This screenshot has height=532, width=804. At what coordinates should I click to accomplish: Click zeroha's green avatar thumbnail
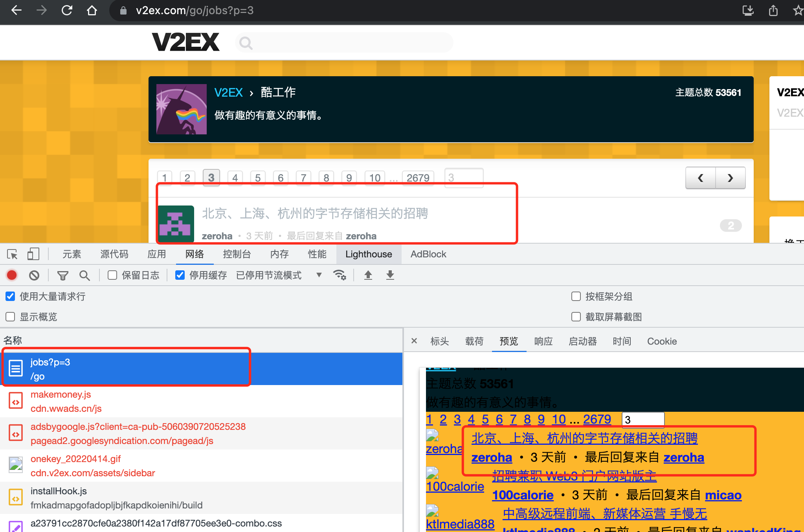[x=176, y=223]
